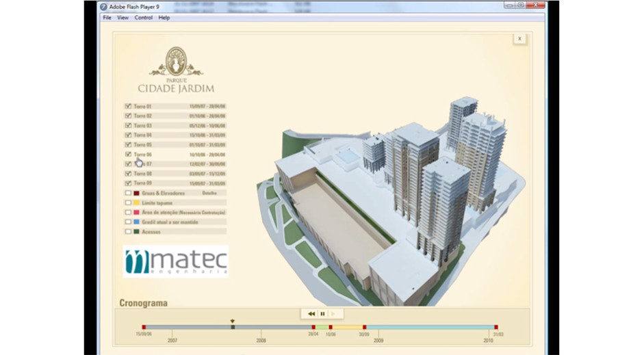Uncheck the Torre 05 checkbox
Viewport: 644px width, 355px height.
pos(128,145)
